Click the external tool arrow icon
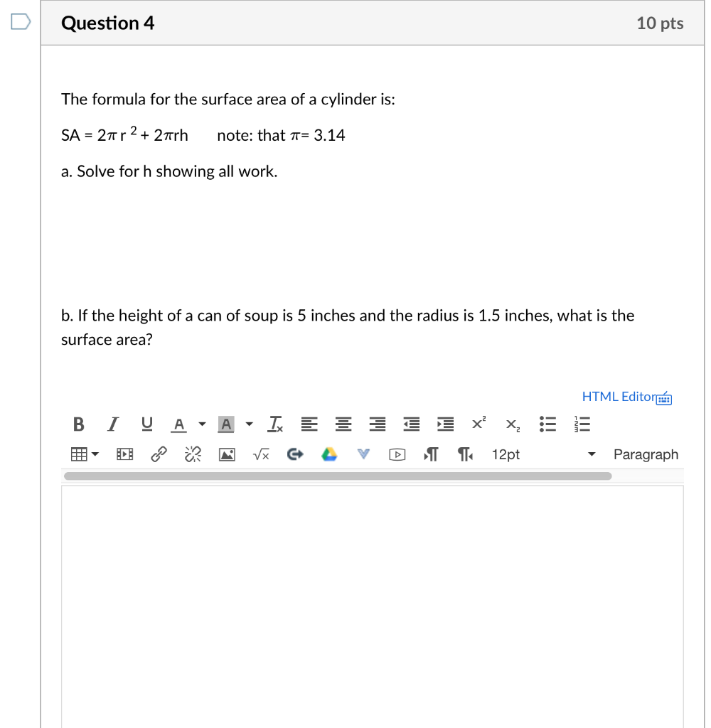 [295, 454]
